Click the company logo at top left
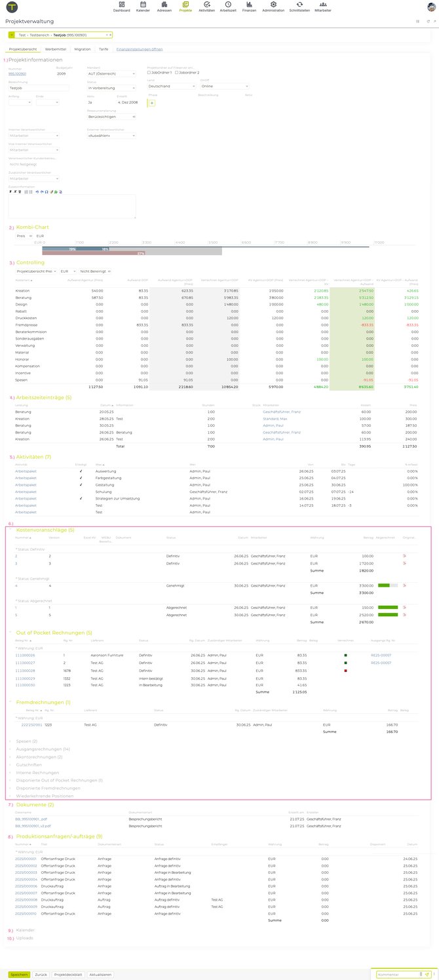 [x=12, y=7]
